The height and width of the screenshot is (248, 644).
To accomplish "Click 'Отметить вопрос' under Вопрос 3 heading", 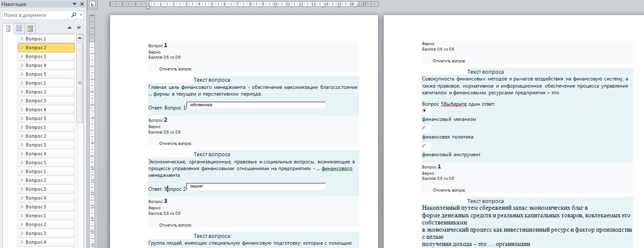I will click(175, 225).
